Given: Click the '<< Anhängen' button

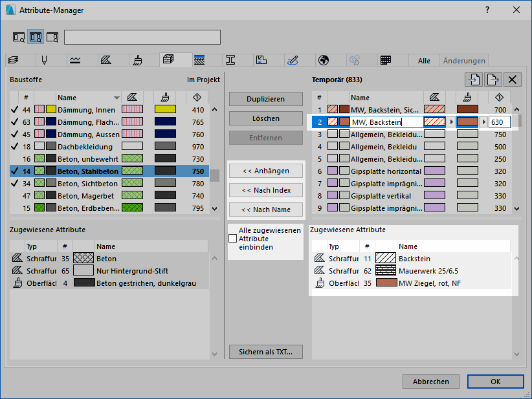Looking at the screenshot, I should pos(266,171).
